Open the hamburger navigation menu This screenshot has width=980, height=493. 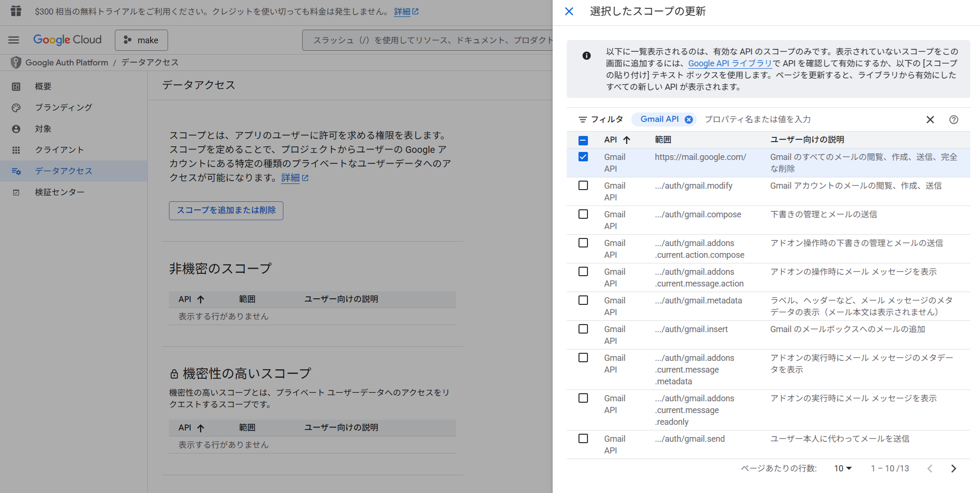pyautogui.click(x=14, y=40)
